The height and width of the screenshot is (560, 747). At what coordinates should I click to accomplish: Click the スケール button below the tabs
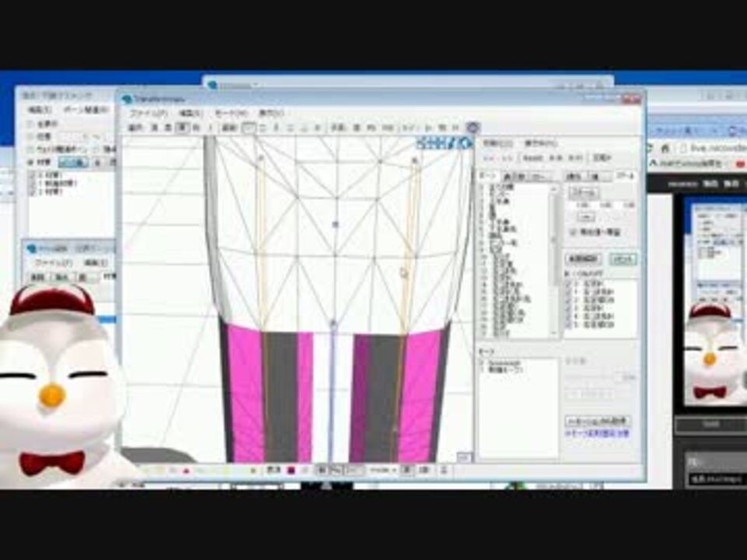[x=584, y=193]
